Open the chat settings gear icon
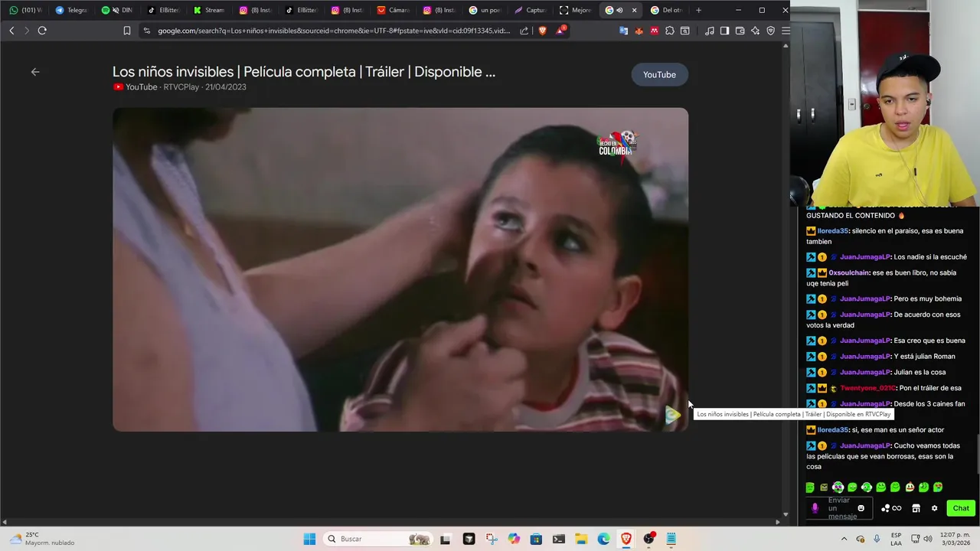 click(934, 508)
